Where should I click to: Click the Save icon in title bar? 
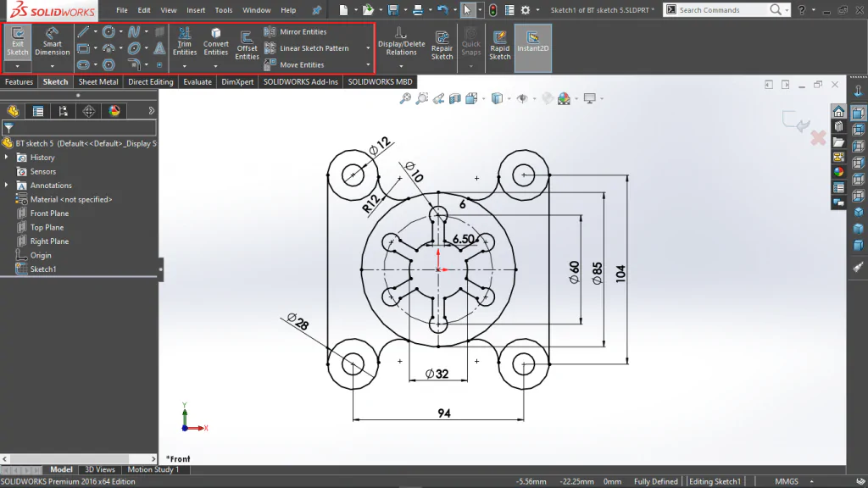393,10
